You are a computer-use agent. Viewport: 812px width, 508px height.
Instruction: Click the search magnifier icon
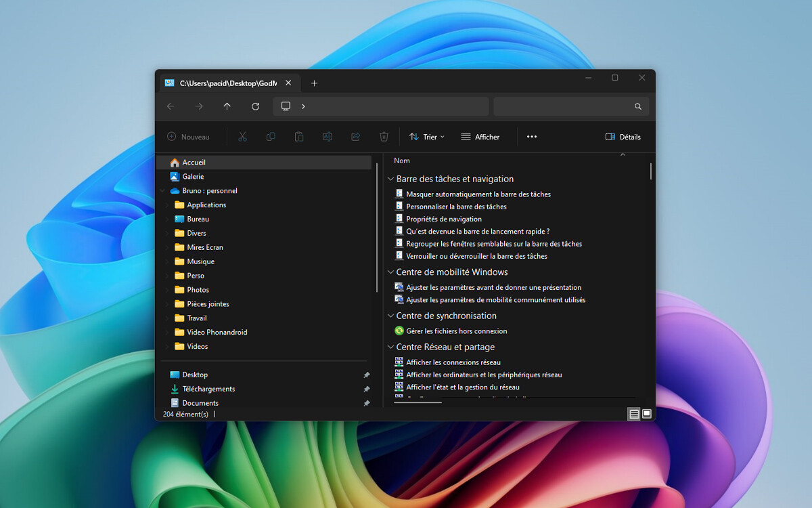click(x=637, y=106)
